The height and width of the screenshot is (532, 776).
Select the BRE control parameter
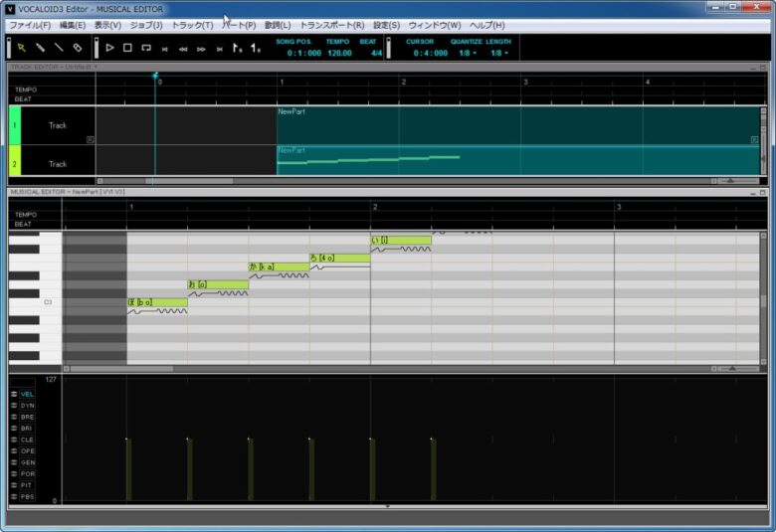27,417
